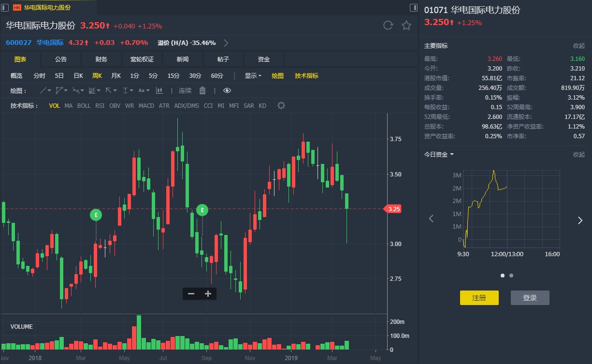This screenshot has height=364, width=592.
Task: Click the HK market tab icon
Action: point(17,7)
